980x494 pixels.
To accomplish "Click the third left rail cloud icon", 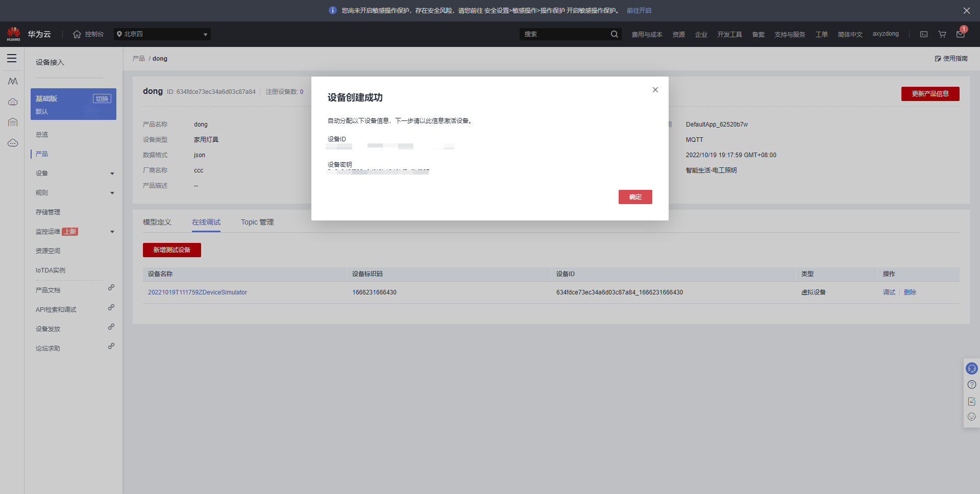I will [13, 102].
